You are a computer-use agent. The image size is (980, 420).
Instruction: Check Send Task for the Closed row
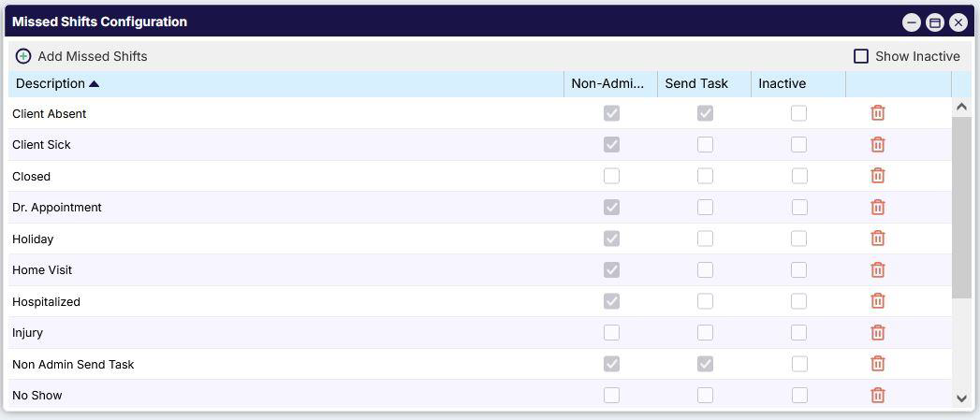(705, 176)
